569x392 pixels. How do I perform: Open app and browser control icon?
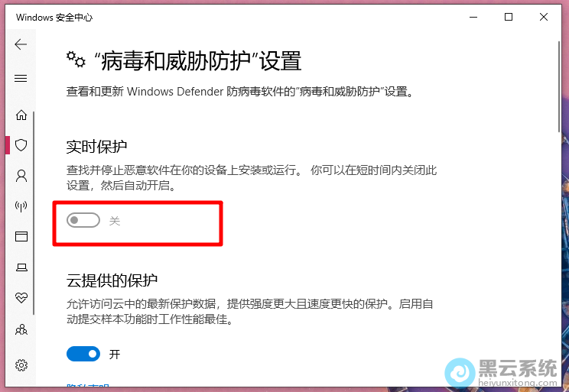(21, 236)
